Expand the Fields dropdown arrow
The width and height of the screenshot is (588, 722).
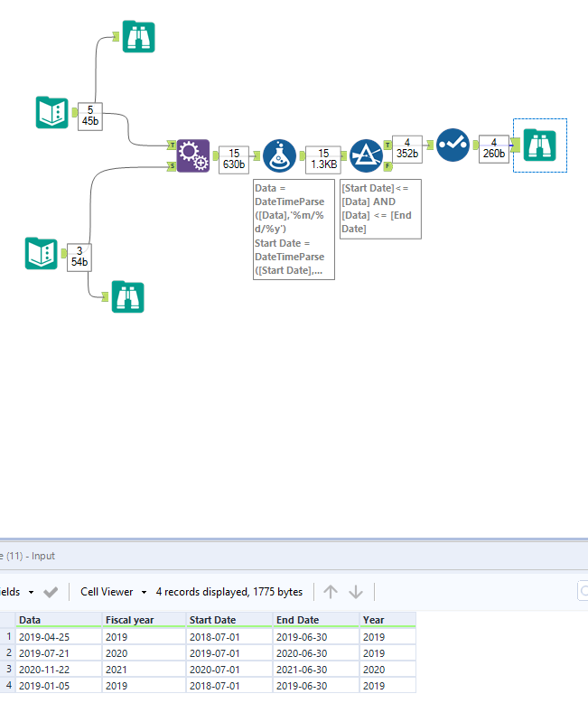[x=31, y=592]
